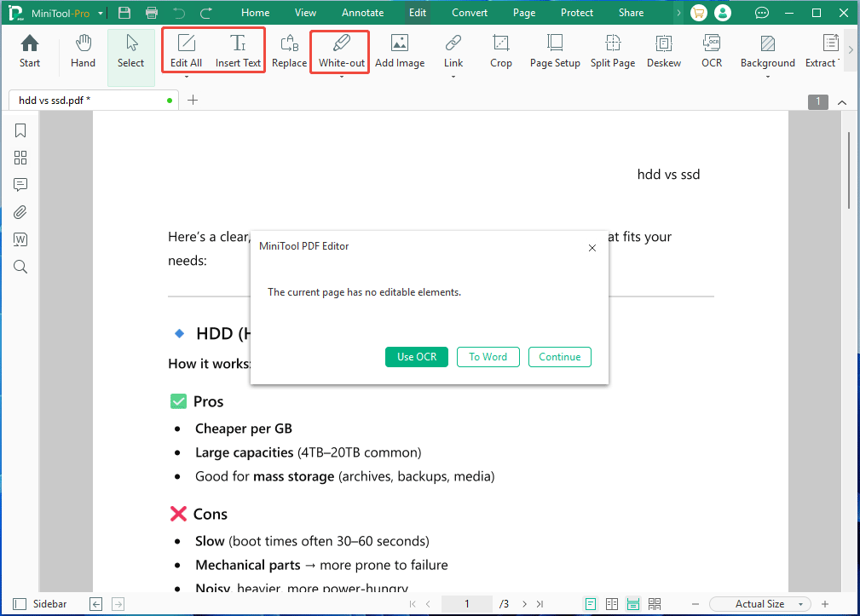
Task: Run OCR on the document
Action: click(712, 51)
